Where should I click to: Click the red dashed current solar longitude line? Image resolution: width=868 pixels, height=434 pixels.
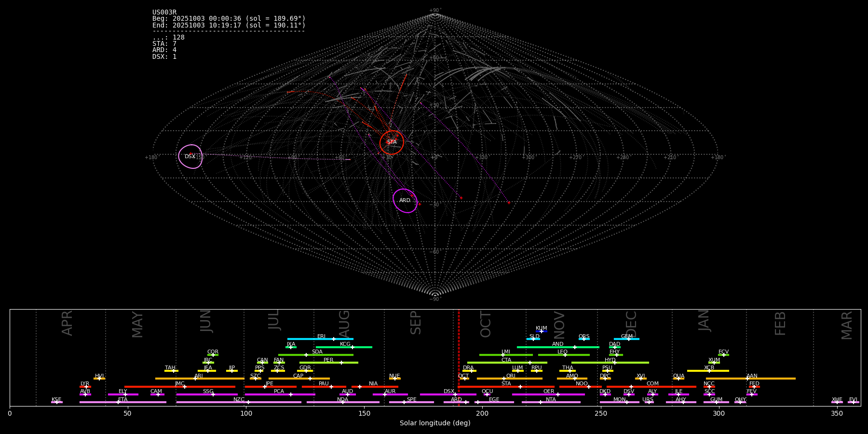pyautogui.click(x=459, y=357)
